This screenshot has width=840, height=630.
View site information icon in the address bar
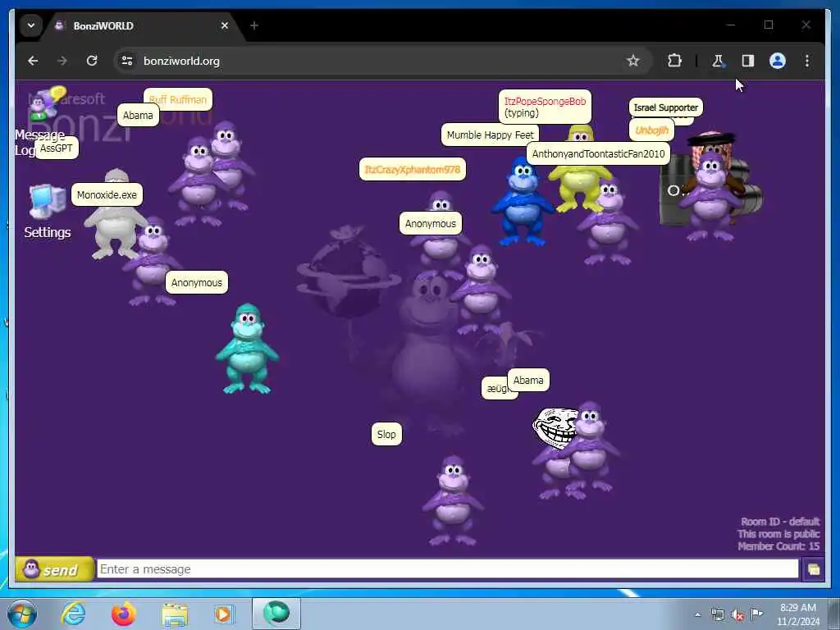(x=127, y=61)
